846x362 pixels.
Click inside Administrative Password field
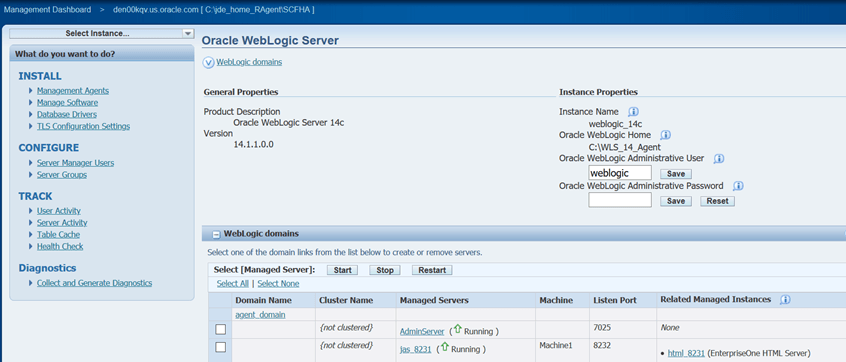(620, 200)
